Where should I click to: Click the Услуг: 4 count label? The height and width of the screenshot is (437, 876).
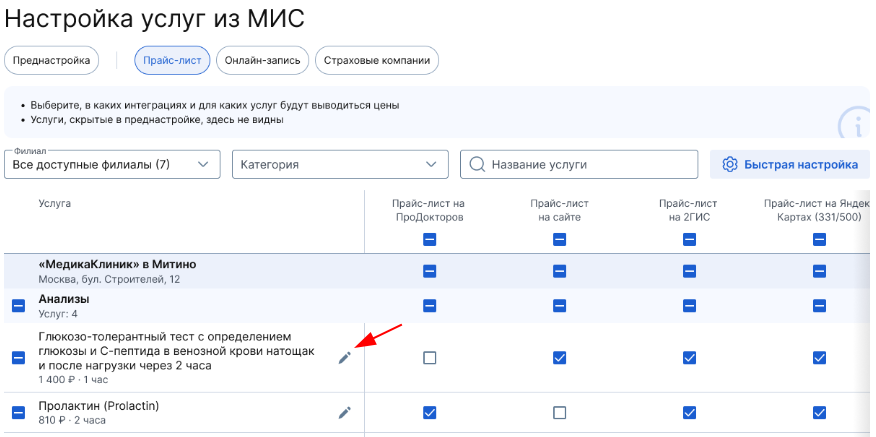[58, 314]
